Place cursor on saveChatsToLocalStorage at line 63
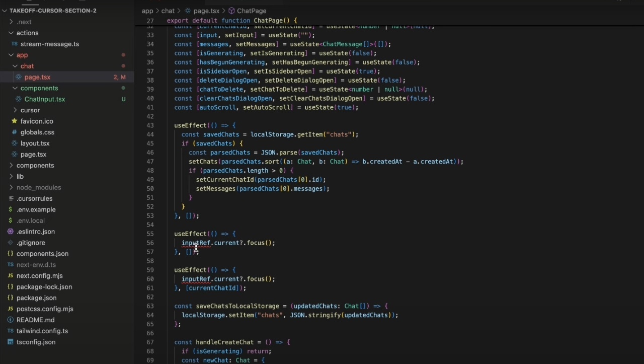The image size is (644, 364). [x=237, y=306]
